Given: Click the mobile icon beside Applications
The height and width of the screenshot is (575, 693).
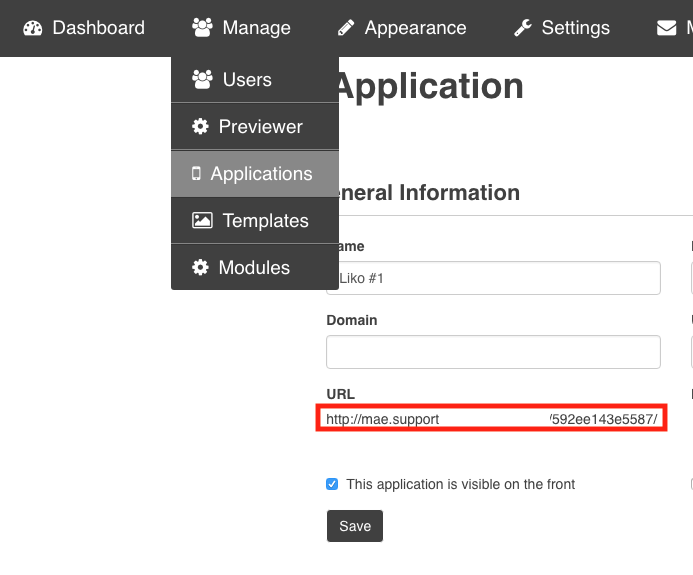Looking at the screenshot, I should tap(196, 174).
